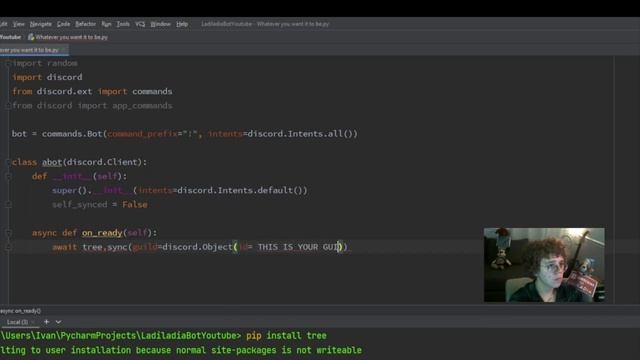Open the Tools menu

123,24
